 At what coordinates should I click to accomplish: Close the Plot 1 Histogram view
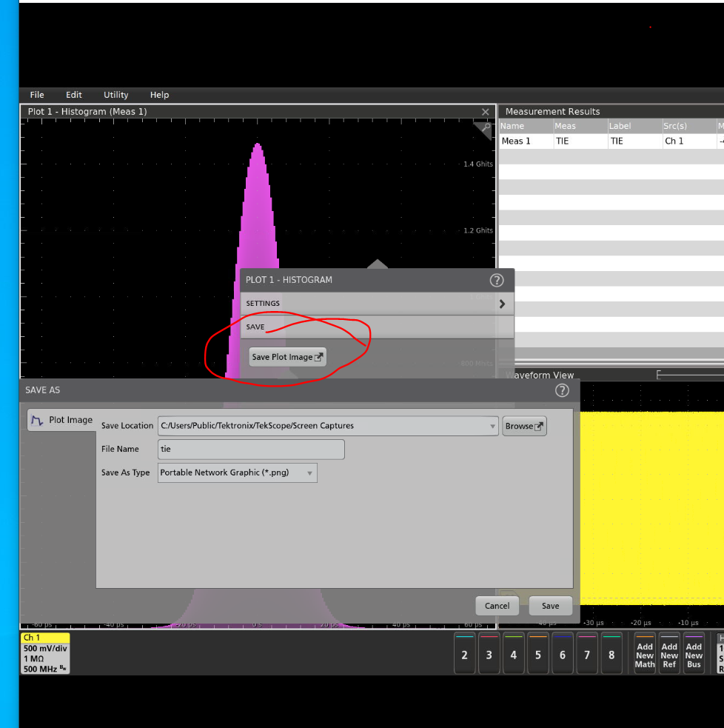[x=485, y=112]
